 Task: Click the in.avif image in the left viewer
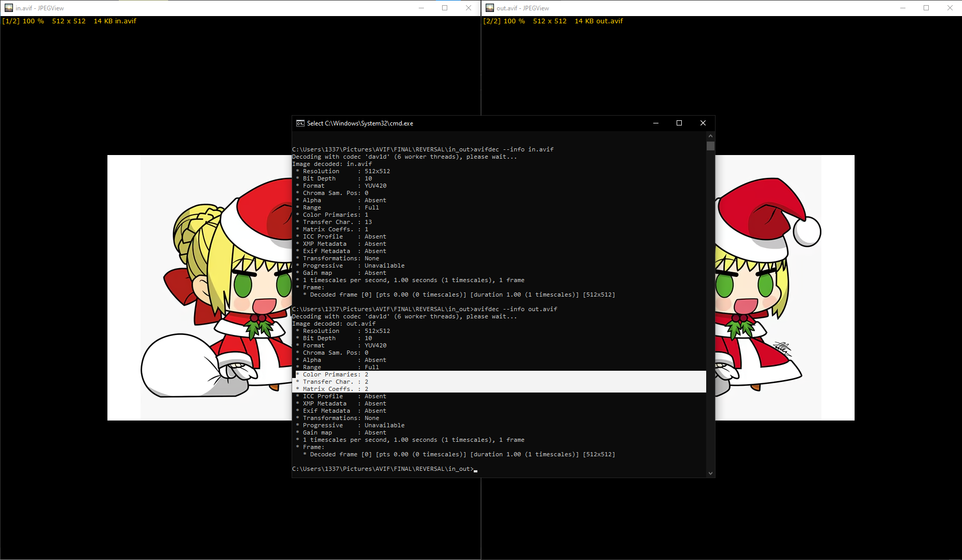pyautogui.click(x=200, y=288)
